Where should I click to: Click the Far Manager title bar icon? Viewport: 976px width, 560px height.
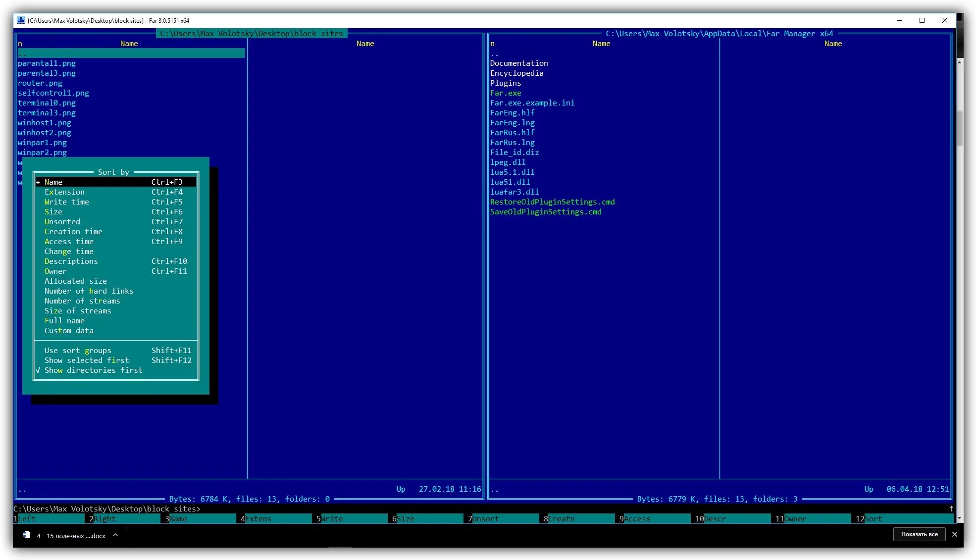pyautogui.click(x=21, y=20)
